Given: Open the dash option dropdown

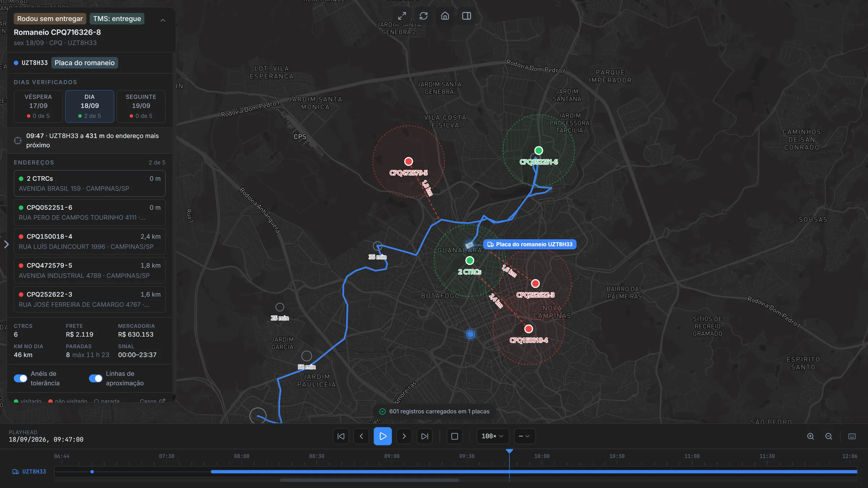Looking at the screenshot, I should 524,436.
